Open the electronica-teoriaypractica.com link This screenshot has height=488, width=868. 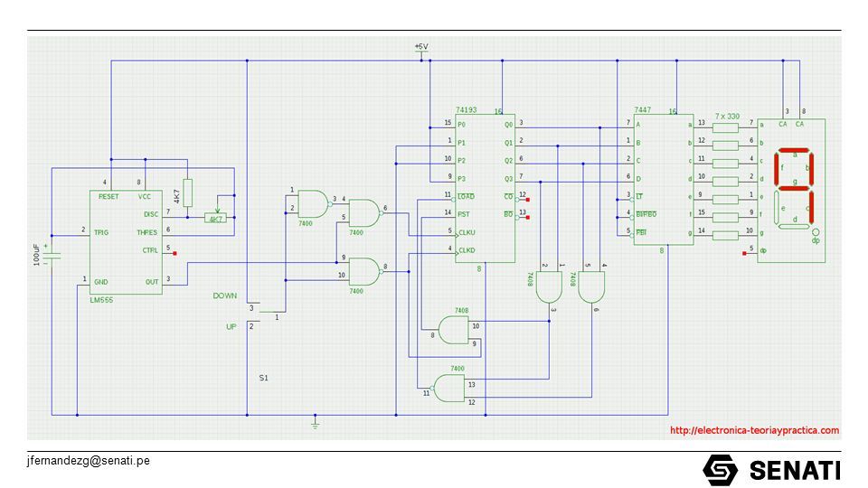click(754, 430)
